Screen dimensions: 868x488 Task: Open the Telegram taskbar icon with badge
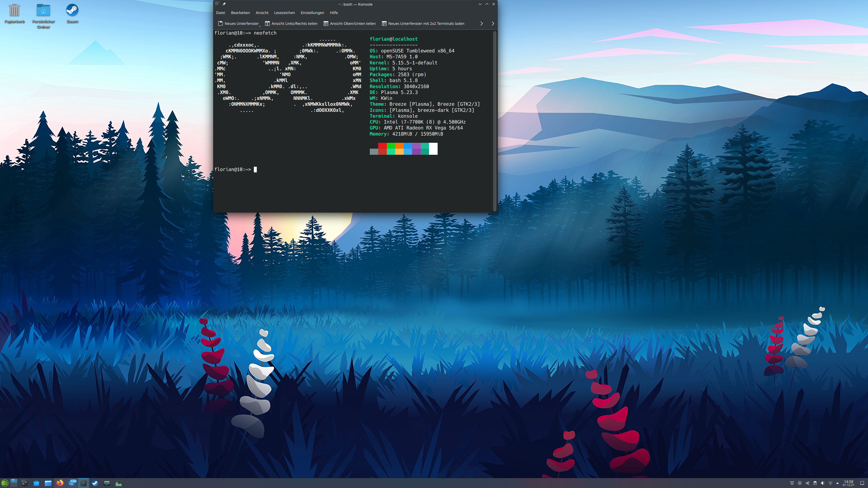72,483
